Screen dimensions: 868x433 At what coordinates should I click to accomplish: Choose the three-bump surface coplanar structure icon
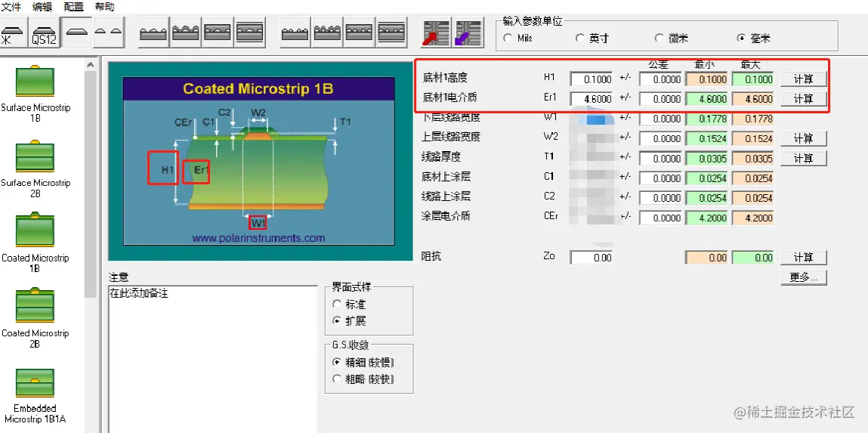153,33
